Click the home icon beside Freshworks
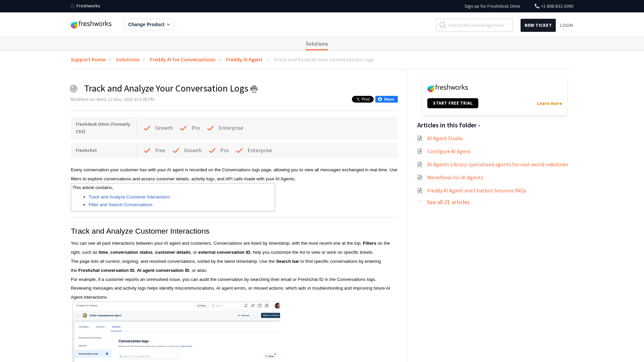644x362 pixels. click(x=73, y=6)
